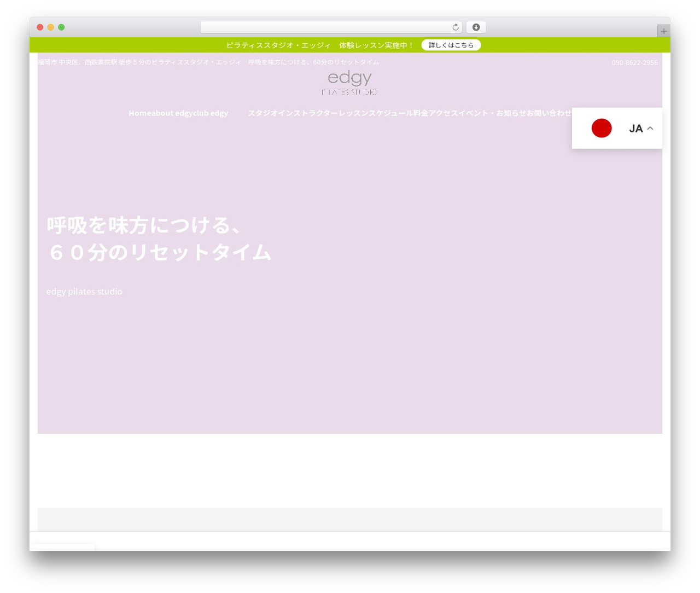Open the アクセス menu item

pos(444,113)
